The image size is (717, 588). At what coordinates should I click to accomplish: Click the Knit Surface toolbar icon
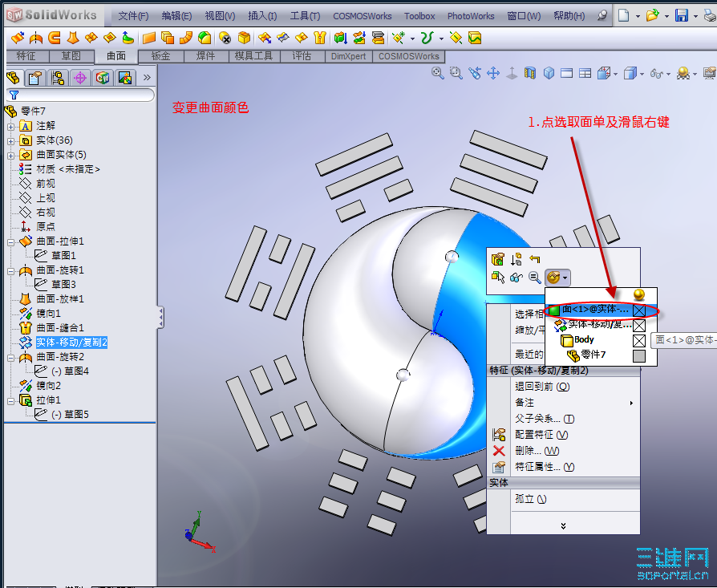[320, 38]
